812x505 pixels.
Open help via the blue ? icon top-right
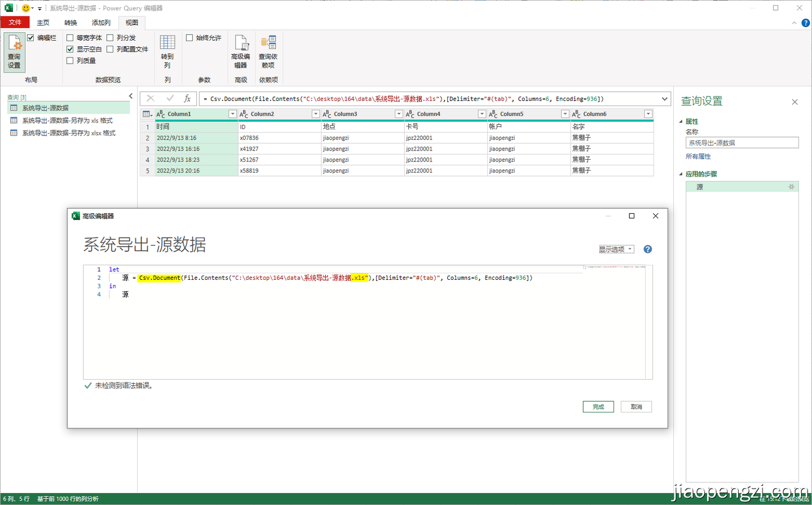point(806,23)
